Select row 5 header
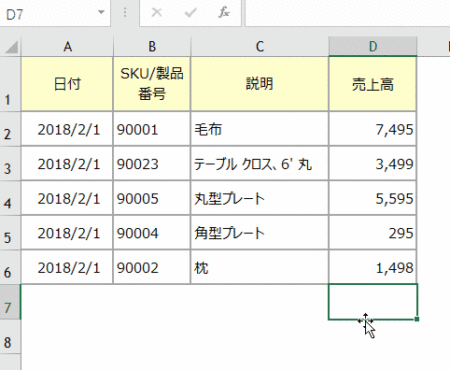This screenshot has height=370, width=450. pyautogui.click(x=10, y=233)
